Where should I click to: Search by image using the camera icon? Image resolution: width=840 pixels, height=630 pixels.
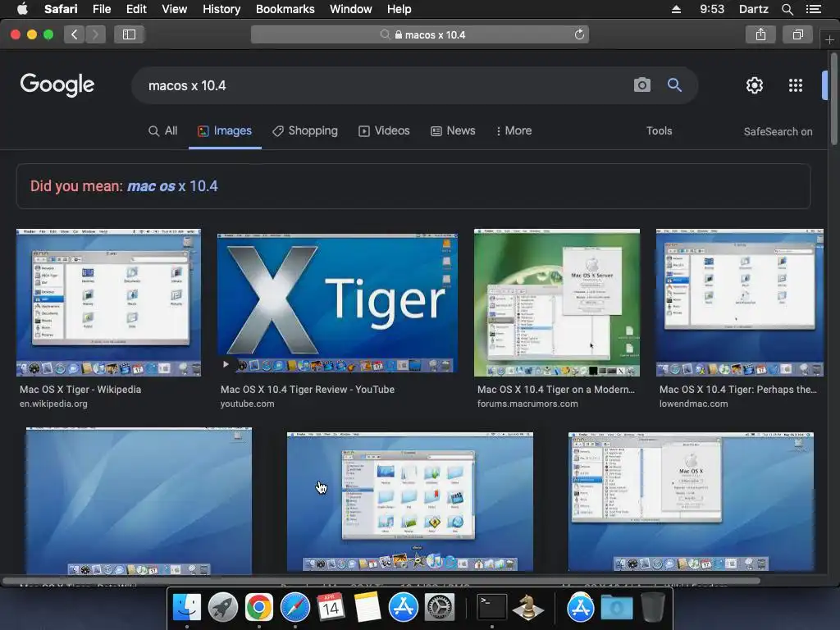click(x=641, y=84)
